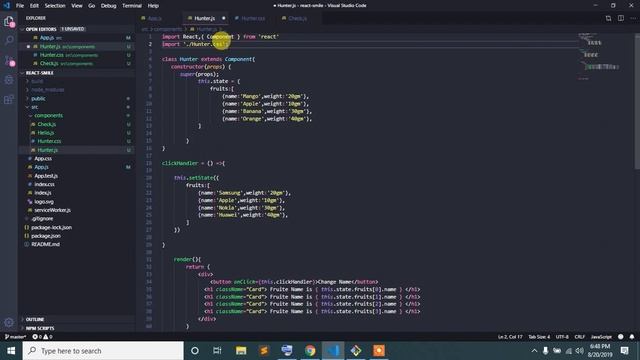
Task: Click the editor vertical scrollbar
Action: point(637,101)
